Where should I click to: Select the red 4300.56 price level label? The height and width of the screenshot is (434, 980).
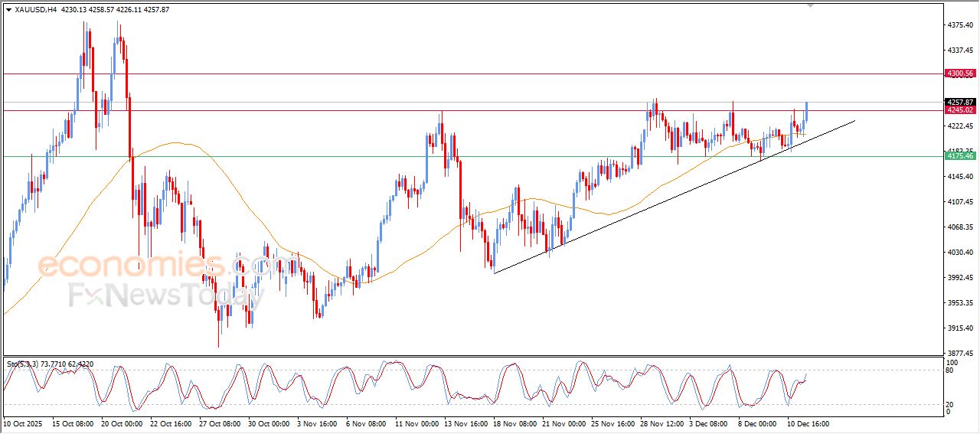(x=959, y=73)
